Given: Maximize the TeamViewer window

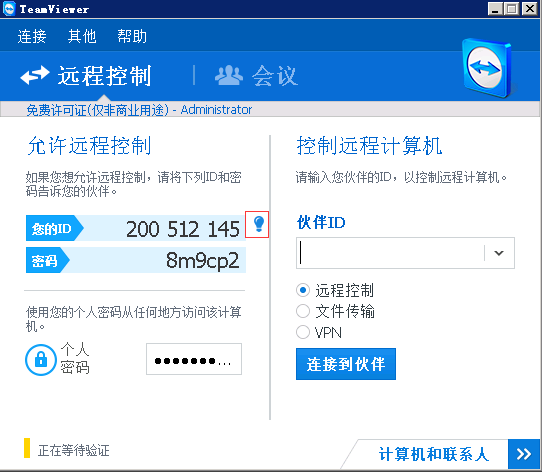Looking at the screenshot, I should point(512,9).
